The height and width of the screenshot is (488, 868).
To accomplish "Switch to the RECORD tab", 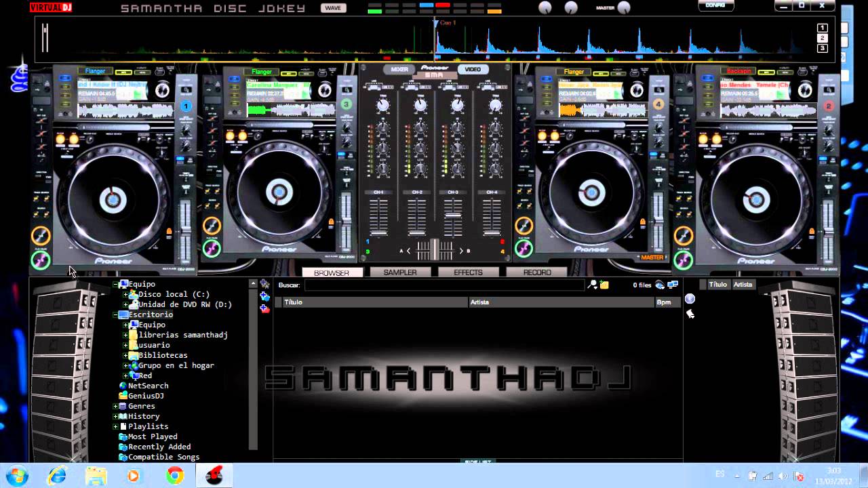I will tap(537, 272).
